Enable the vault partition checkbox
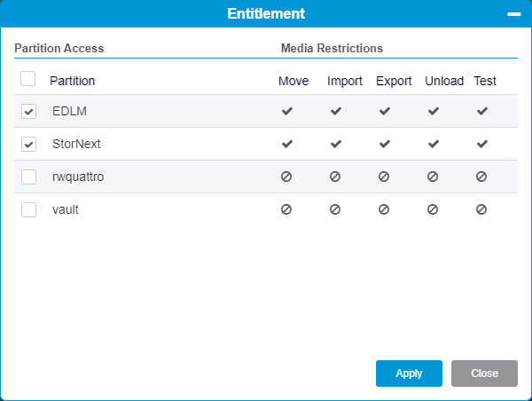Screen dimensions: 532x401 point(29,209)
